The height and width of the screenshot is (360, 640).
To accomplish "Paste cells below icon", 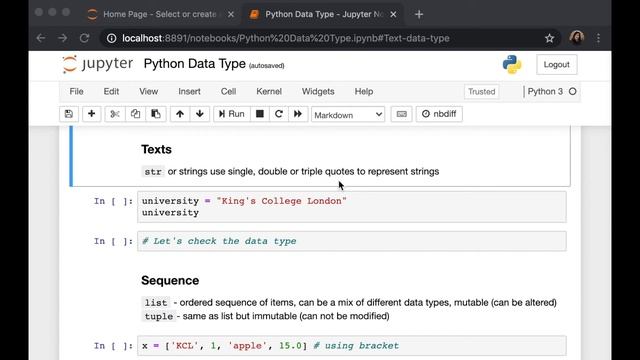I will coord(156,114).
